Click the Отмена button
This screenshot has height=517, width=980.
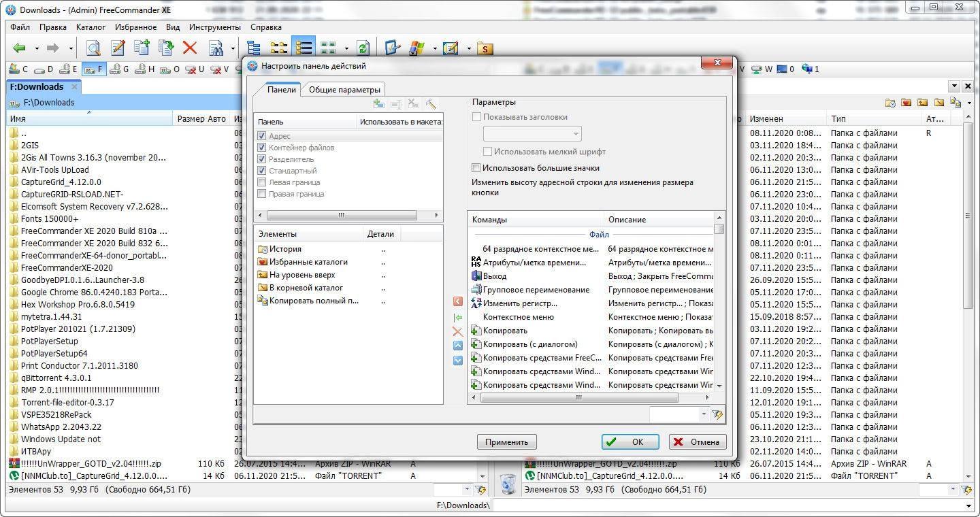click(x=698, y=441)
